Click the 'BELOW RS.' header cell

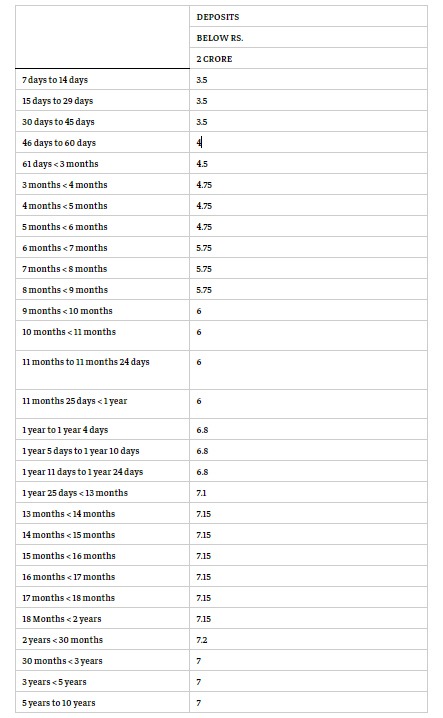coord(308,38)
